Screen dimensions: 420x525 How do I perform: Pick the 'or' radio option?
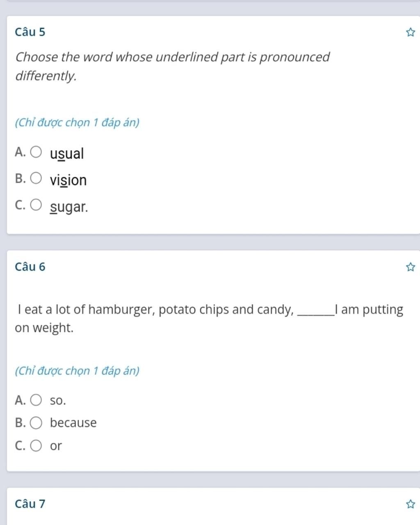pos(36,445)
